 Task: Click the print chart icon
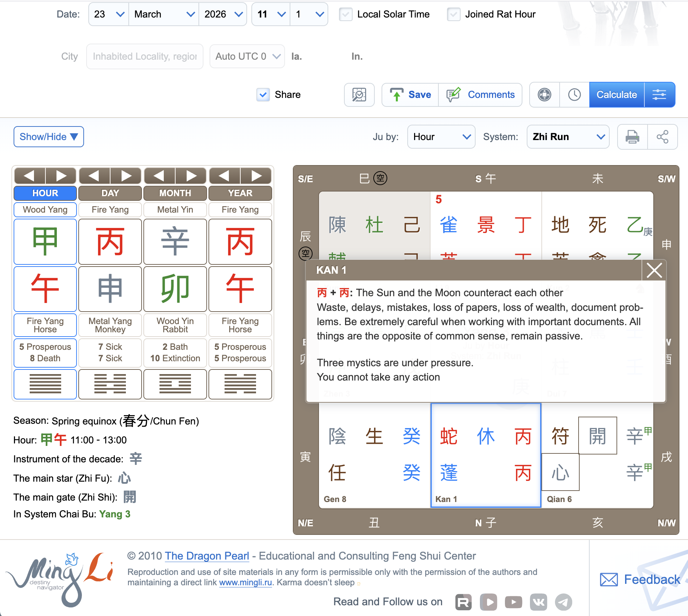(x=632, y=137)
